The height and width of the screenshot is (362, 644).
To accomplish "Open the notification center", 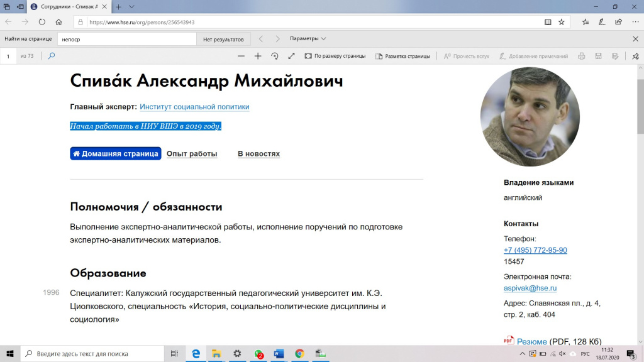I will (x=631, y=354).
